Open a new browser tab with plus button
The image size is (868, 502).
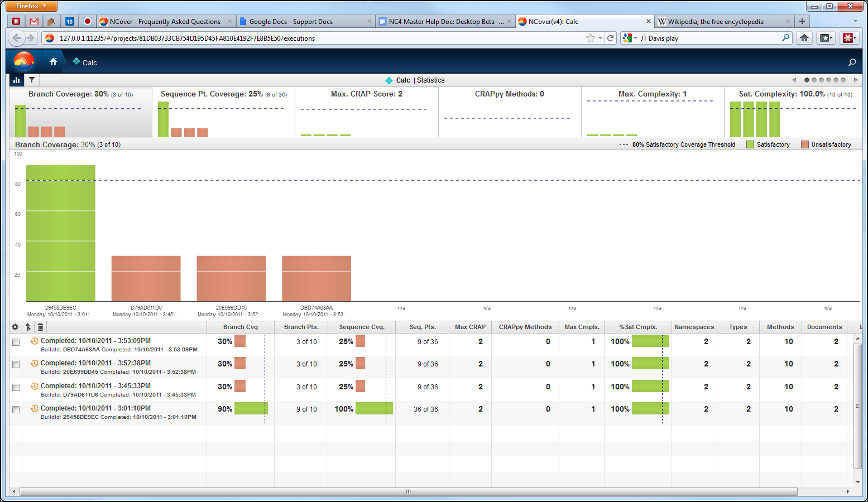pyautogui.click(x=802, y=21)
